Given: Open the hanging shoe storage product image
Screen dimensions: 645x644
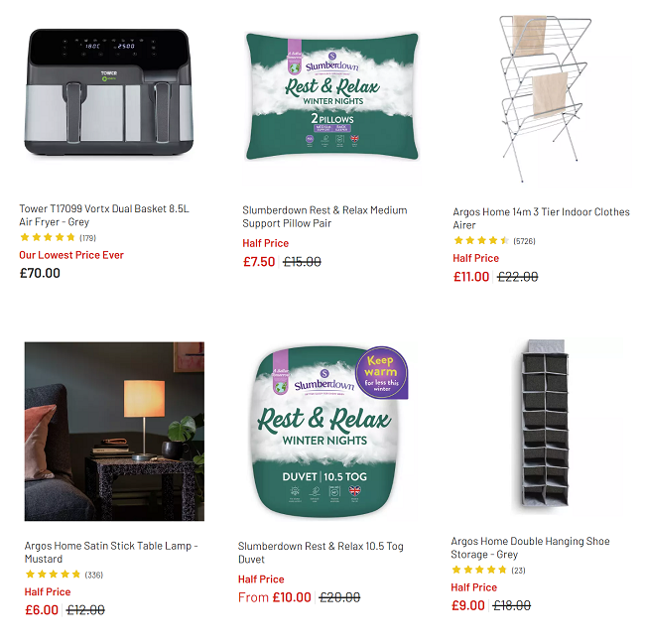Looking at the screenshot, I should (x=545, y=425).
